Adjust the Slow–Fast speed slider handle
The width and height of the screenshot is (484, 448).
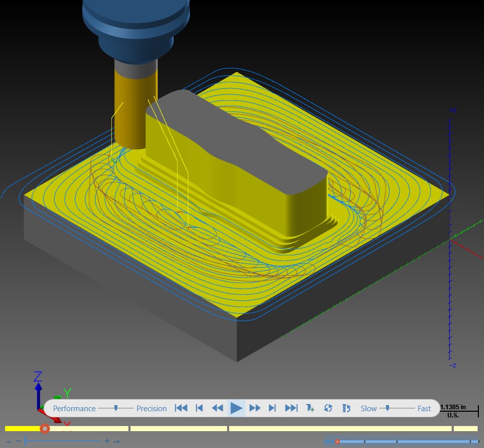[388, 408]
